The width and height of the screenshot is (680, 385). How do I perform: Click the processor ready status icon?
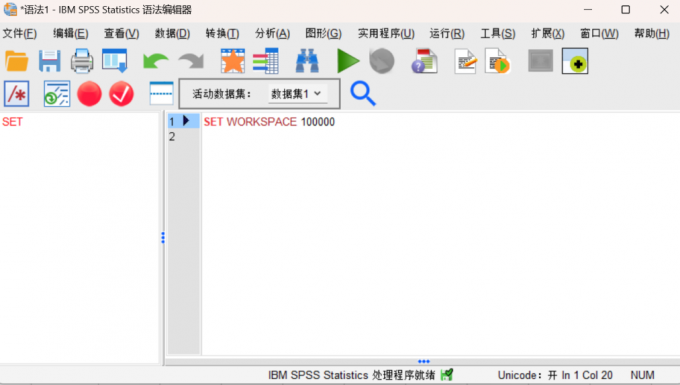[x=447, y=374]
